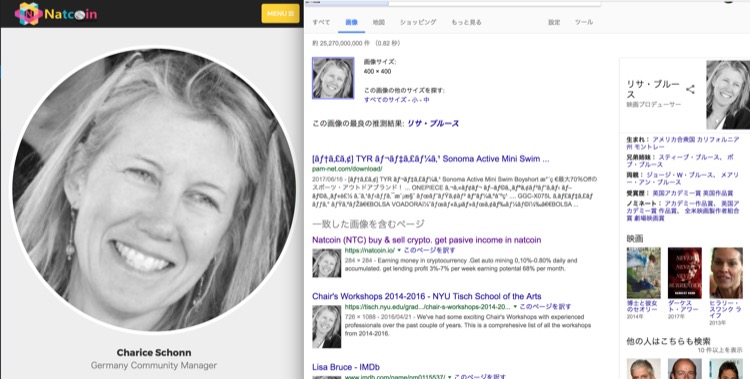Open the ダーケスト・アワー title link
Screen dimensions: 750x379
683,306
